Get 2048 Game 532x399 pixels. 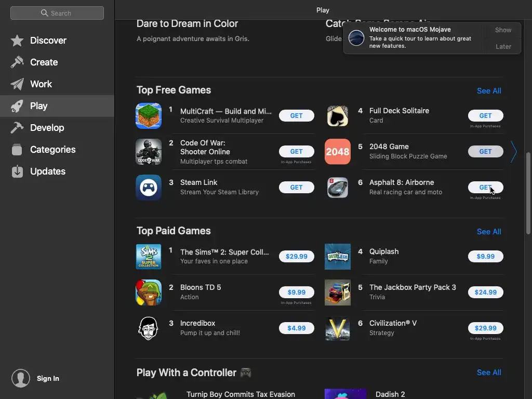tap(486, 151)
